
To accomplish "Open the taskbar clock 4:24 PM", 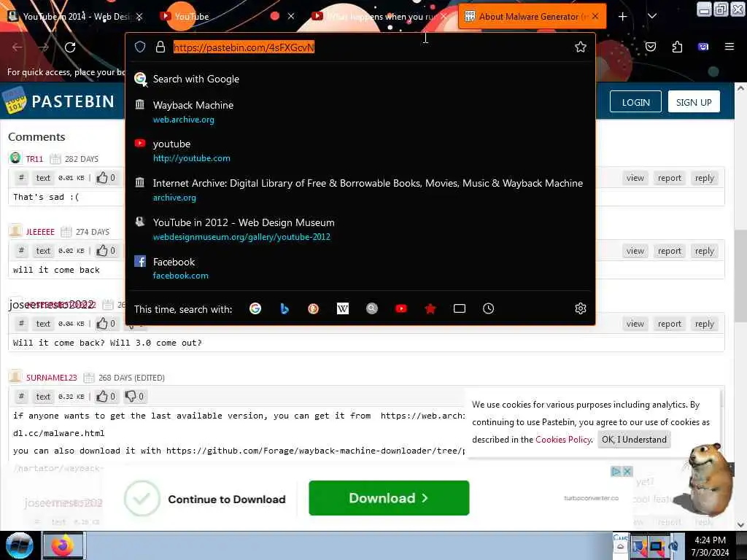I will coord(710,545).
